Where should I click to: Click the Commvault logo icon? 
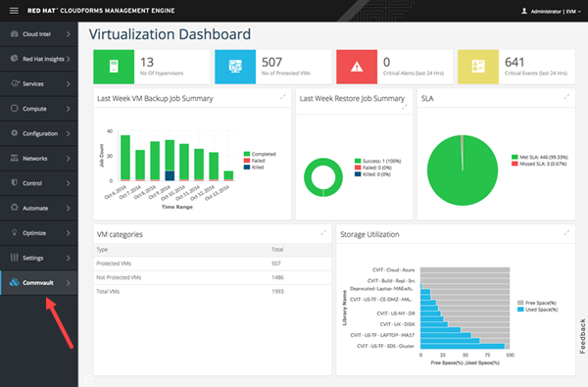pyautogui.click(x=15, y=282)
